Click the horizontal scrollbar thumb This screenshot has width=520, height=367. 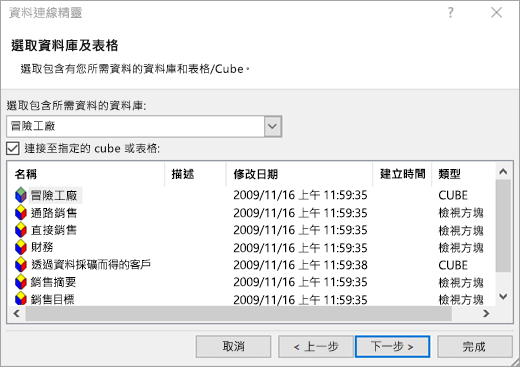click(239, 313)
